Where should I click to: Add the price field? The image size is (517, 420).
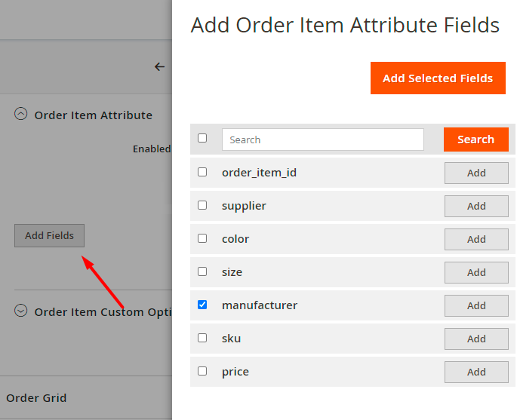point(476,372)
